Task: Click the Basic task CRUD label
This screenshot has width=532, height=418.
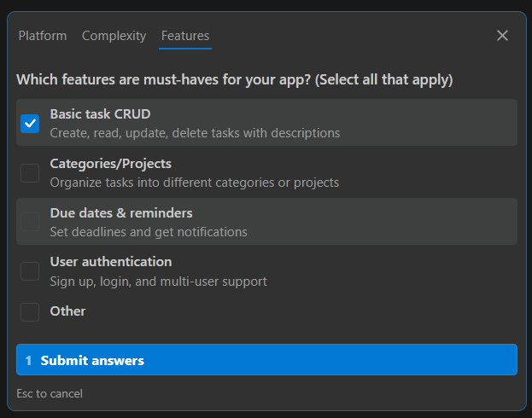Action: pos(100,113)
